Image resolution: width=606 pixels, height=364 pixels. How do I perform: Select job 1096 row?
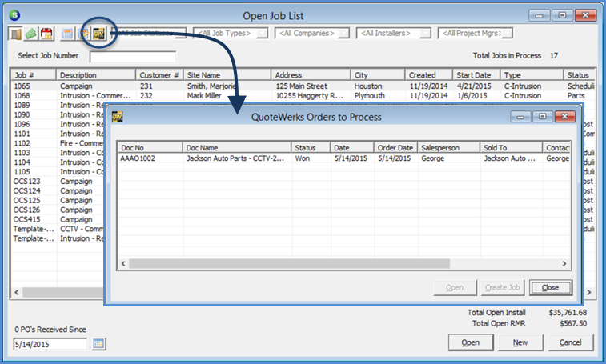coord(58,124)
